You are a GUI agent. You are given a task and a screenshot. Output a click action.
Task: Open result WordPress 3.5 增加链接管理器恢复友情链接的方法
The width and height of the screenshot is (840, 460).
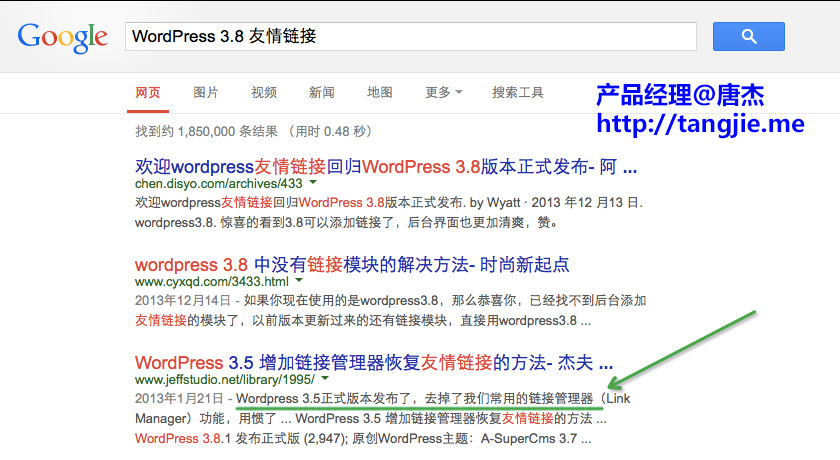pyautogui.click(x=373, y=363)
